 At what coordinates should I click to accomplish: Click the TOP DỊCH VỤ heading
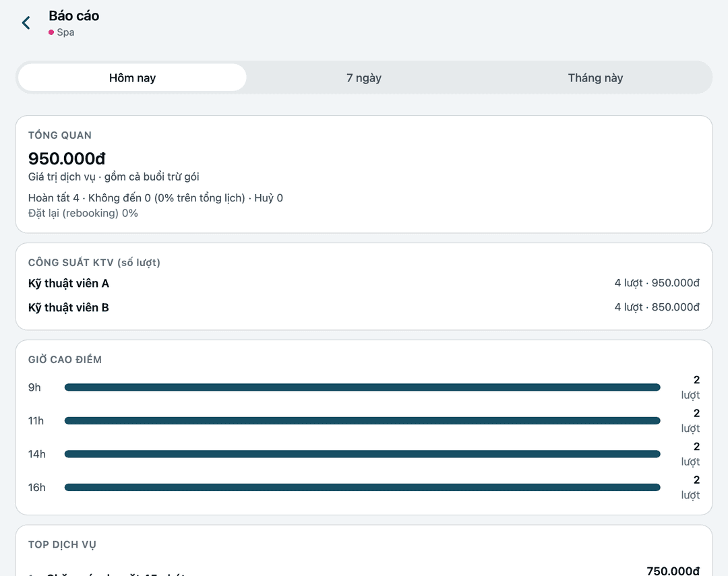pos(62,545)
